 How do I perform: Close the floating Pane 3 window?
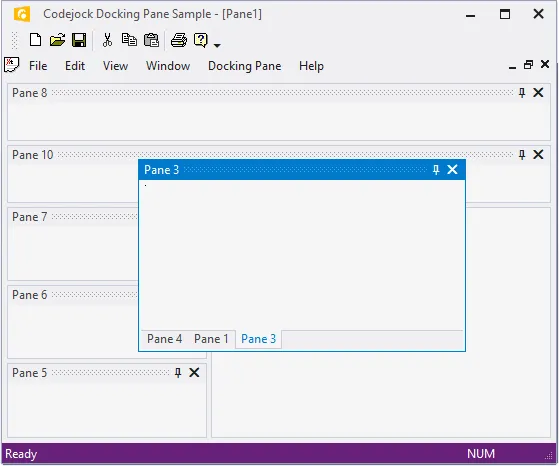(x=452, y=170)
